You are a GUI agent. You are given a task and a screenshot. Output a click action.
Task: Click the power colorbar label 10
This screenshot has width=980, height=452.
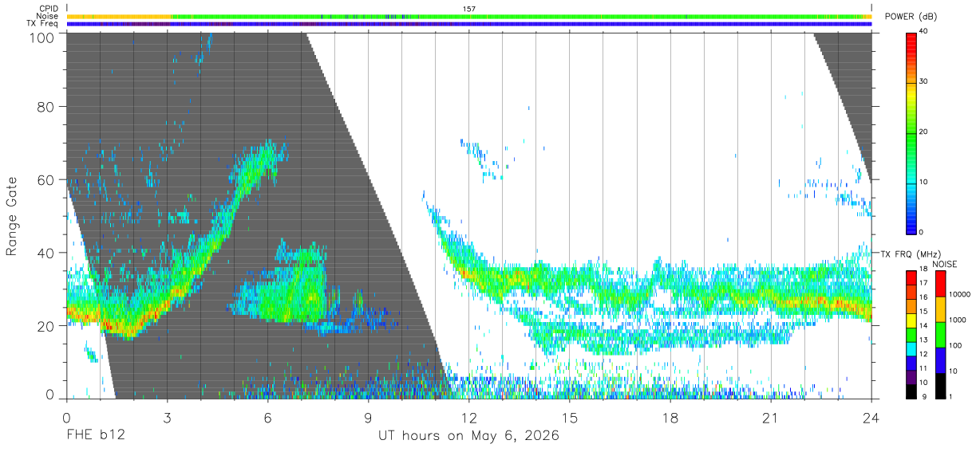(925, 182)
